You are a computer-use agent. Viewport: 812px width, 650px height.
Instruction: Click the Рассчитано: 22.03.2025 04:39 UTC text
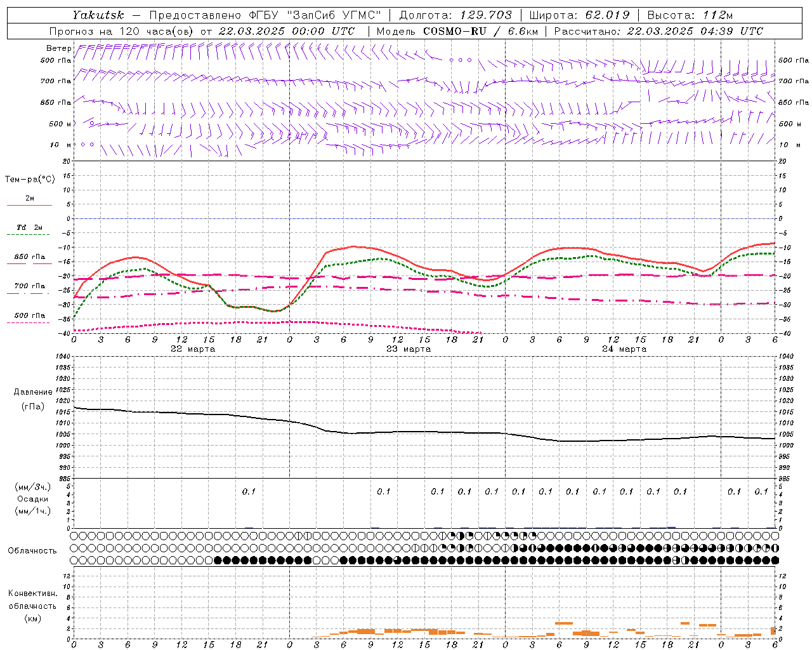[x=658, y=31]
